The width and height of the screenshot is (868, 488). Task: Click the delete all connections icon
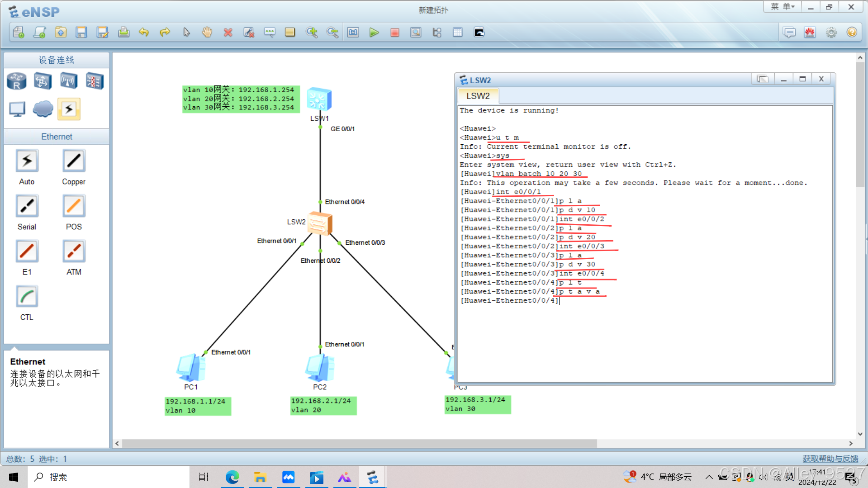click(249, 32)
